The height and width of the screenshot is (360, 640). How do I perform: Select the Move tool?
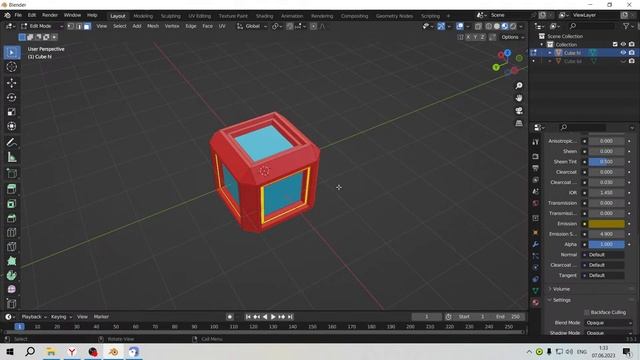click(11, 83)
